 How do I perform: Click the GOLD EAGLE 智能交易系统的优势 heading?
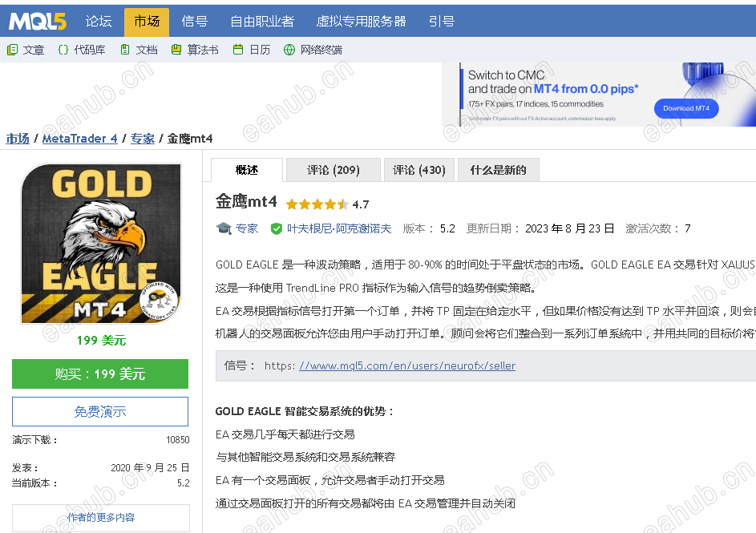pyautogui.click(x=305, y=411)
